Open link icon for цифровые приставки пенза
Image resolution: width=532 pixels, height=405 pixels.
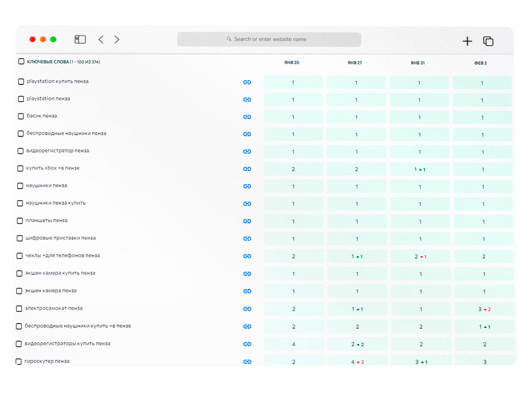pyautogui.click(x=247, y=239)
